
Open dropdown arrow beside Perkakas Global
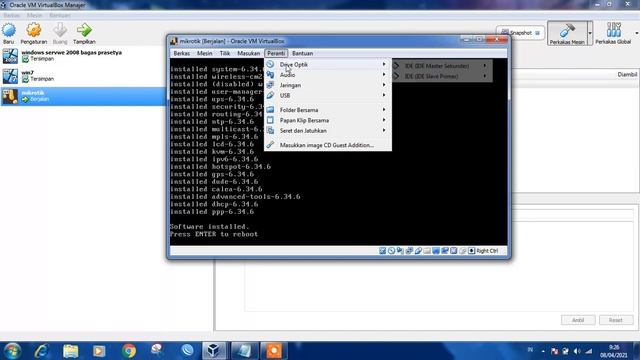click(x=636, y=33)
